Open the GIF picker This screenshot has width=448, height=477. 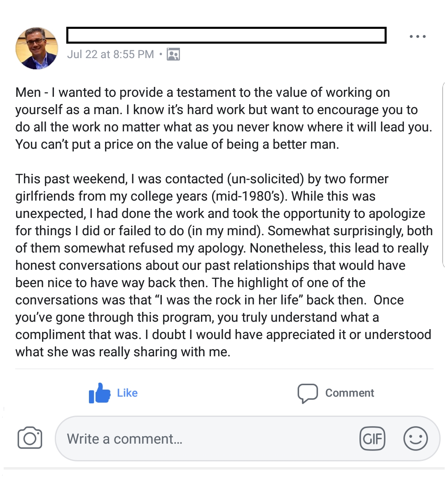372,438
